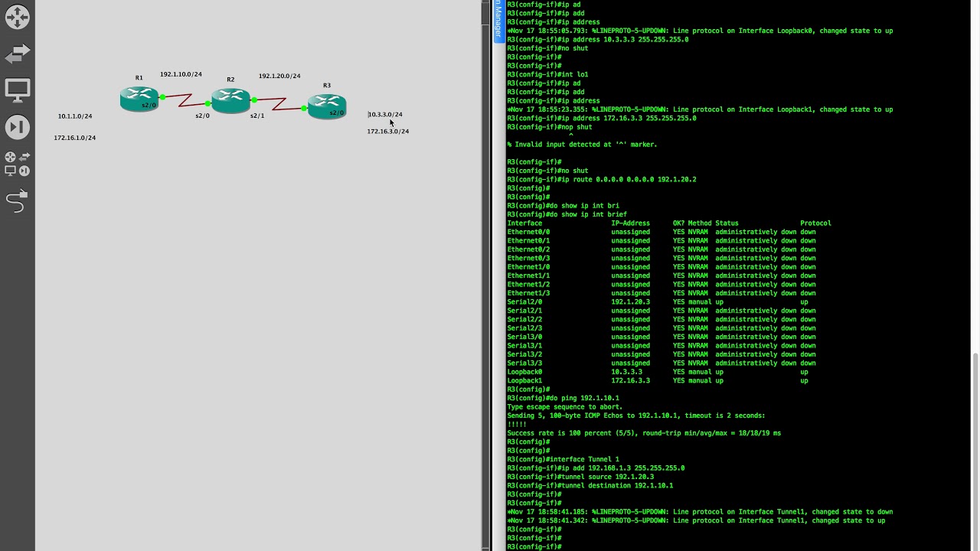Click the topology canvas vertical scrollbar
The height and width of the screenshot is (551, 980).
485,275
